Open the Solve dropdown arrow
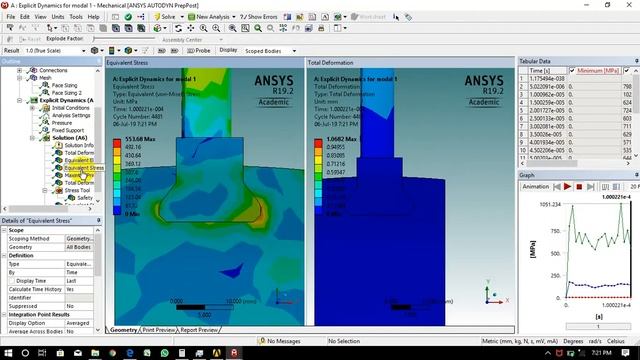The width and height of the screenshot is (640, 360). [182, 17]
